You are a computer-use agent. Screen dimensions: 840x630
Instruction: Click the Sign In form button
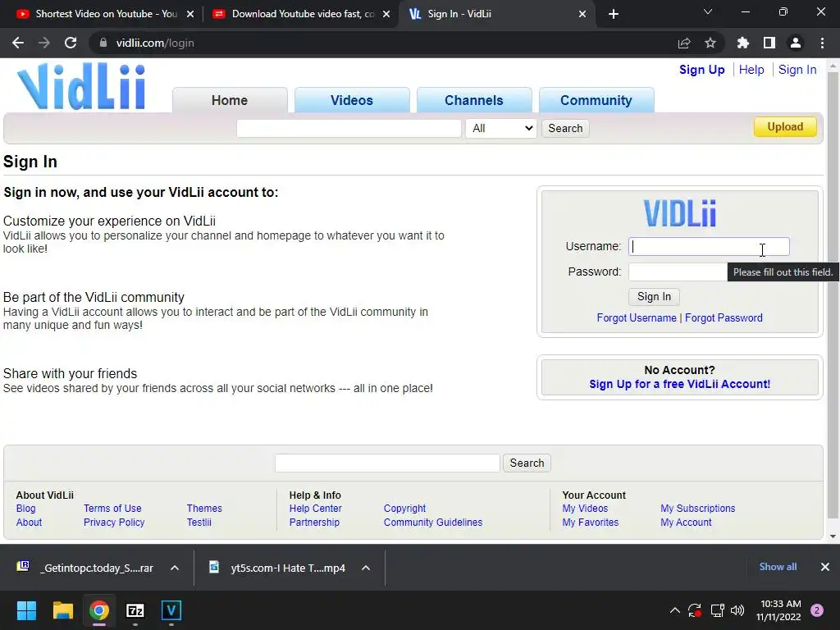point(654,297)
